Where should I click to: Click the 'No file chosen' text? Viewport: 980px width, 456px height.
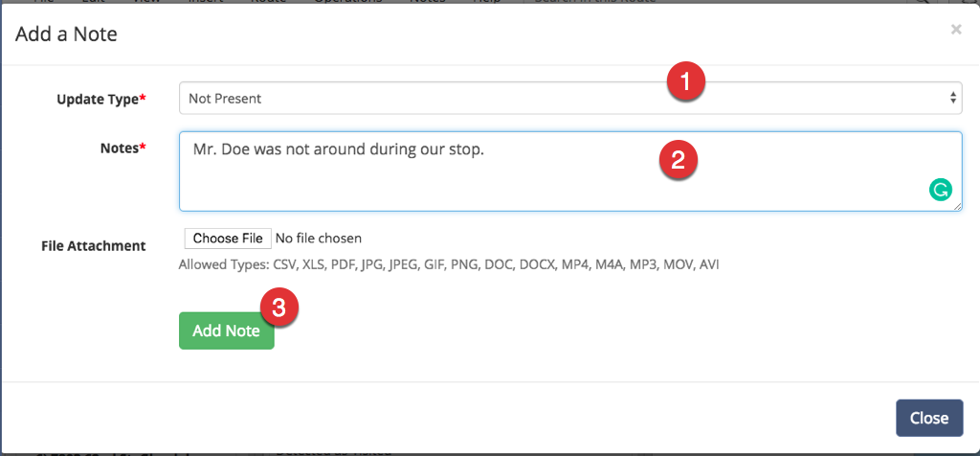(x=319, y=239)
